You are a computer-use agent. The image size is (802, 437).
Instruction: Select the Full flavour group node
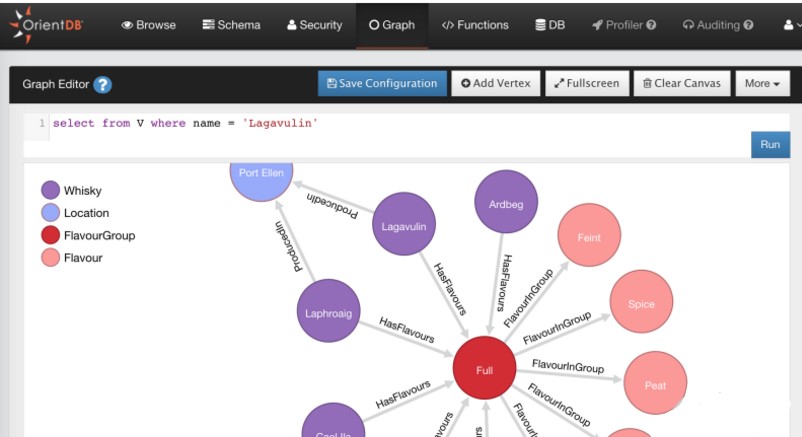pyautogui.click(x=484, y=370)
